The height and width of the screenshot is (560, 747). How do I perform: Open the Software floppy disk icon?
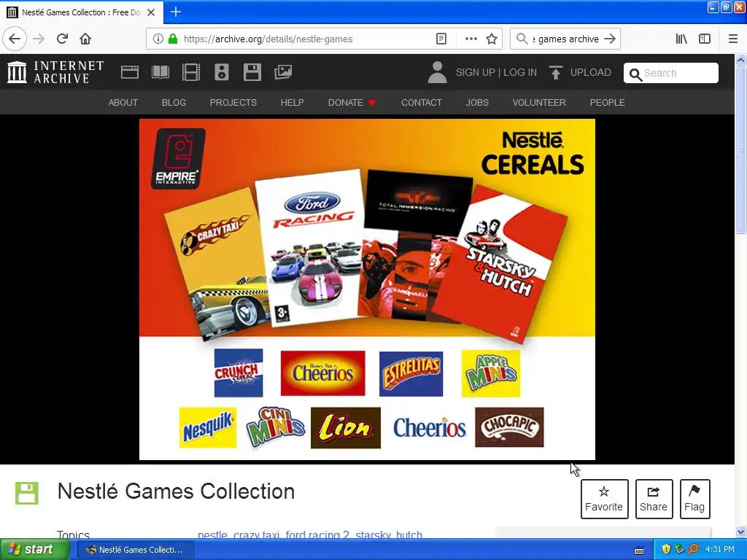click(x=252, y=72)
